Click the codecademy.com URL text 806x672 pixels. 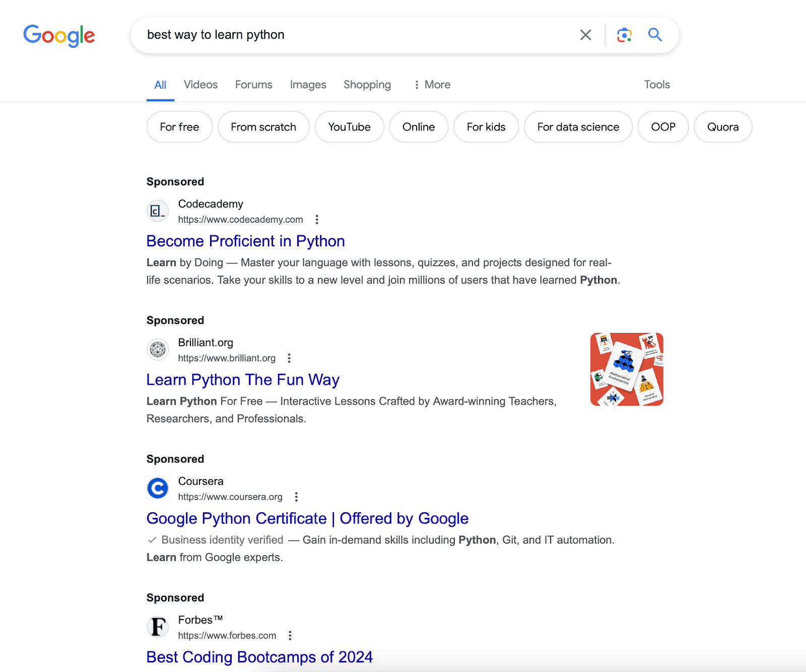coord(240,220)
